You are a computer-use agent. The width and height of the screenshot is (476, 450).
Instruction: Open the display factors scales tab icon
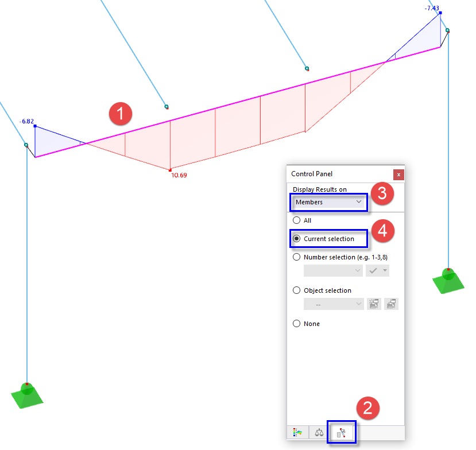pyautogui.click(x=319, y=432)
